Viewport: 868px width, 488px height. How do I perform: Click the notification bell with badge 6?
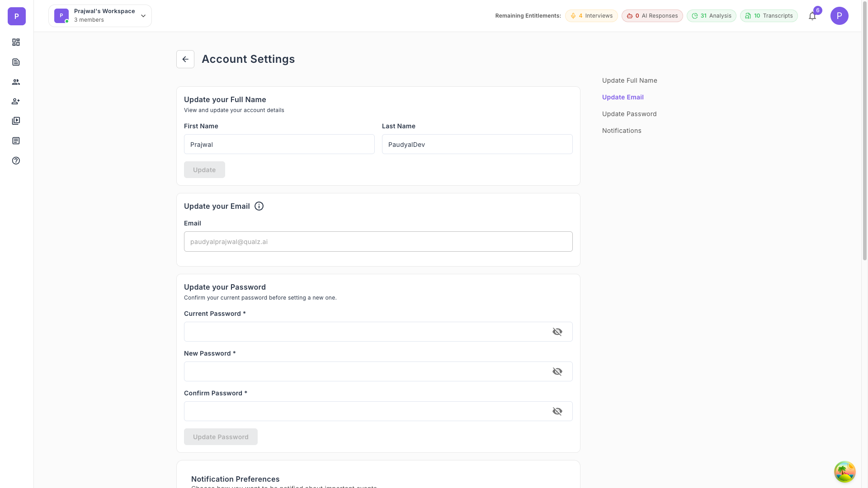[812, 16]
